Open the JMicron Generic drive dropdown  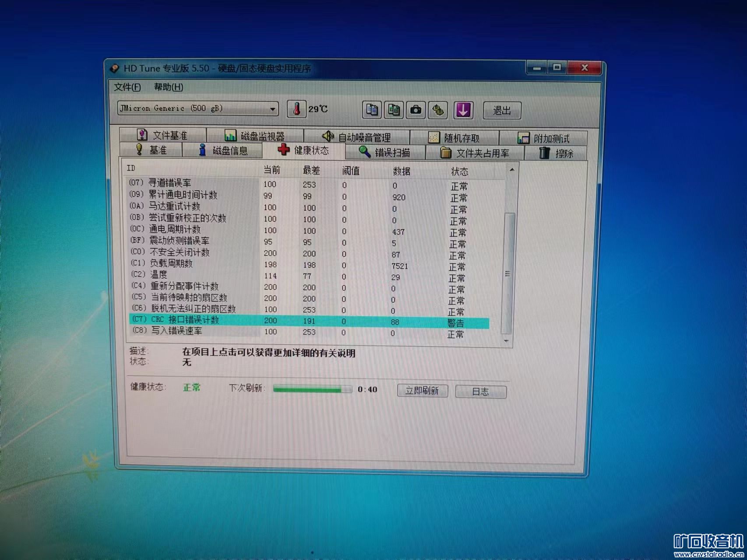198,108
